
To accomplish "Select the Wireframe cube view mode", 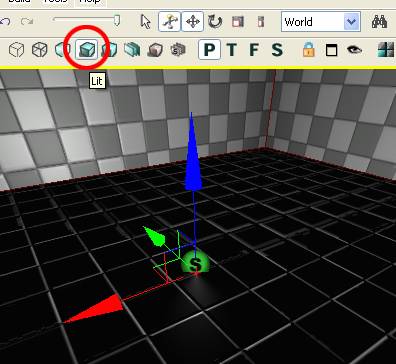I will 39,50.
